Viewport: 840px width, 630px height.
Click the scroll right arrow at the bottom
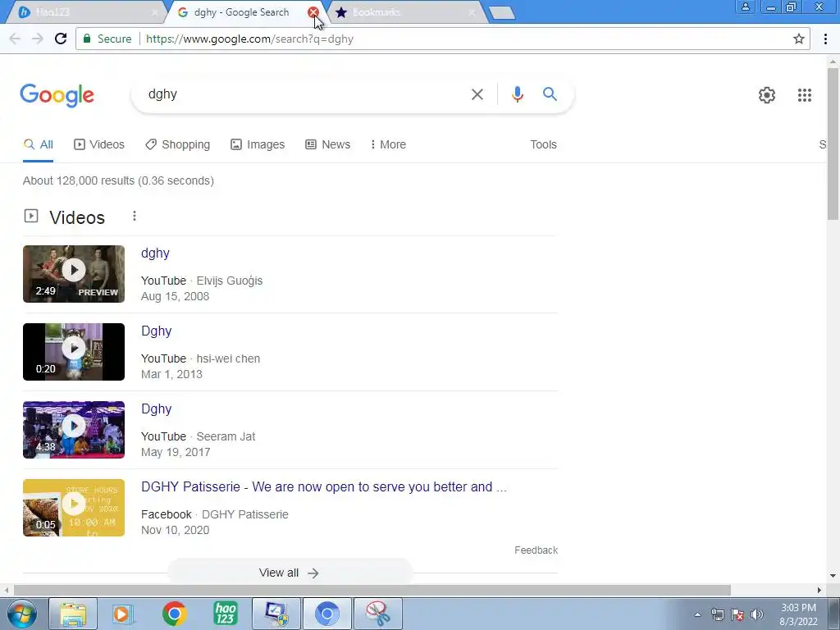click(x=819, y=590)
